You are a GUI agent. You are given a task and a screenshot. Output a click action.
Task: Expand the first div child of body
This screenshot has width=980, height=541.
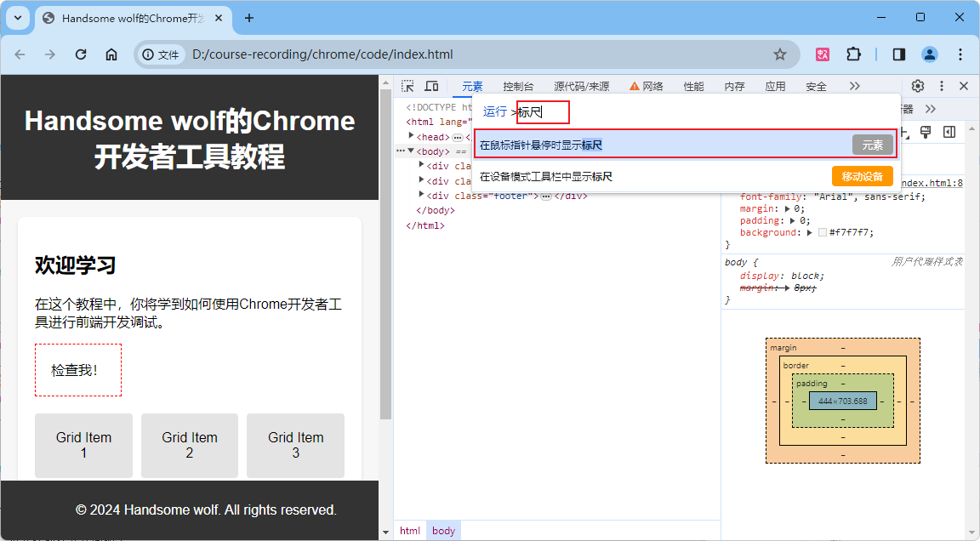pyautogui.click(x=421, y=165)
